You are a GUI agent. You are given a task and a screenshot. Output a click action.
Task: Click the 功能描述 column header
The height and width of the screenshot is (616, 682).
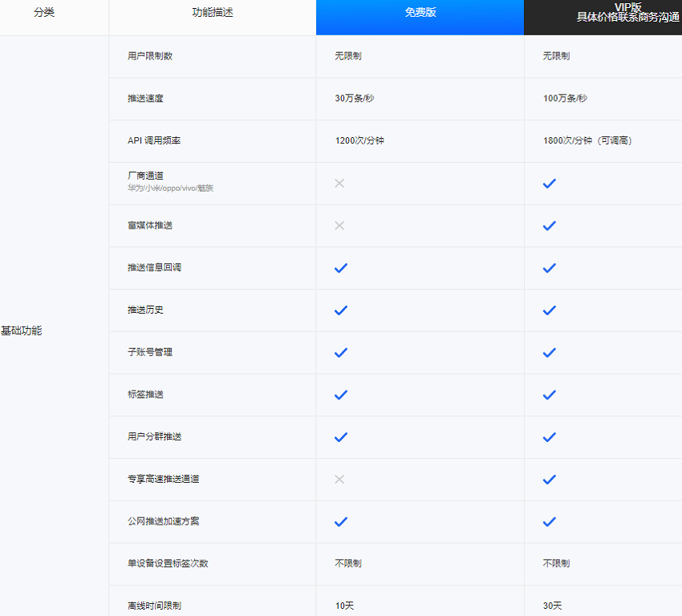213,13
